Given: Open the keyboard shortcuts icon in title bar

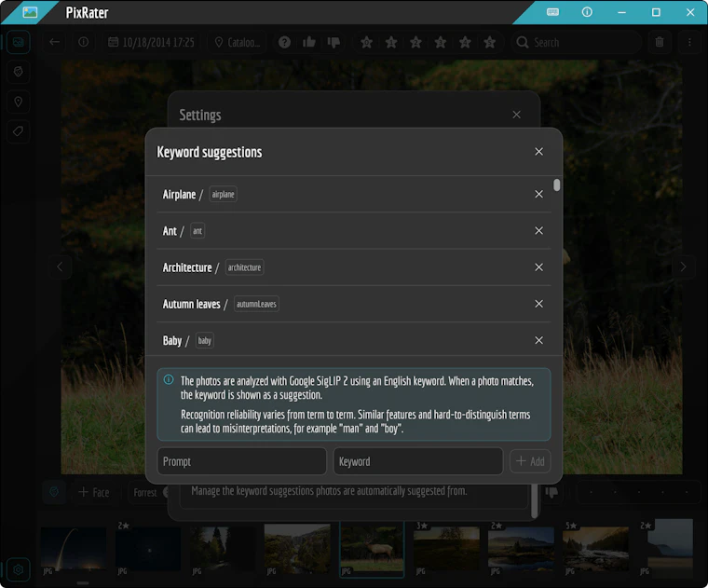Looking at the screenshot, I should 552,12.
